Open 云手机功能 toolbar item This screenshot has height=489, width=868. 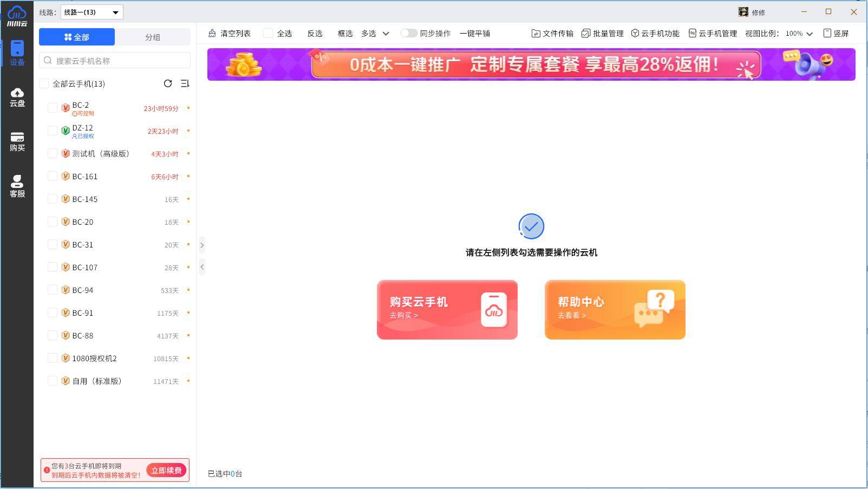pos(655,34)
